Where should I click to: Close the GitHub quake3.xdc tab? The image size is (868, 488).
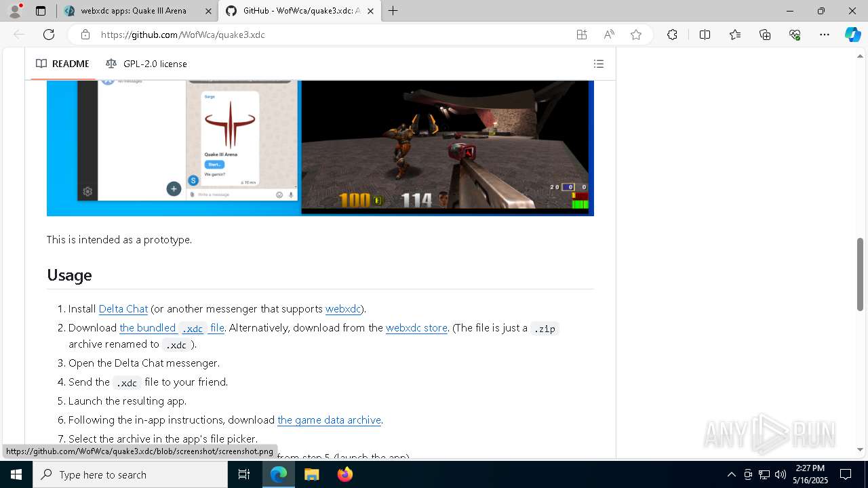tap(370, 11)
